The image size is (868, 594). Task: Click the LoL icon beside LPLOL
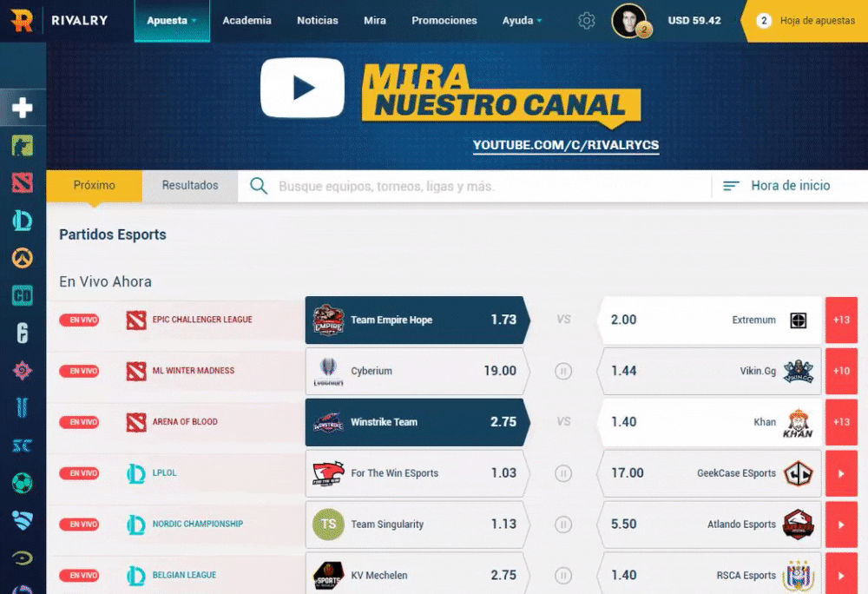click(136, 473)
